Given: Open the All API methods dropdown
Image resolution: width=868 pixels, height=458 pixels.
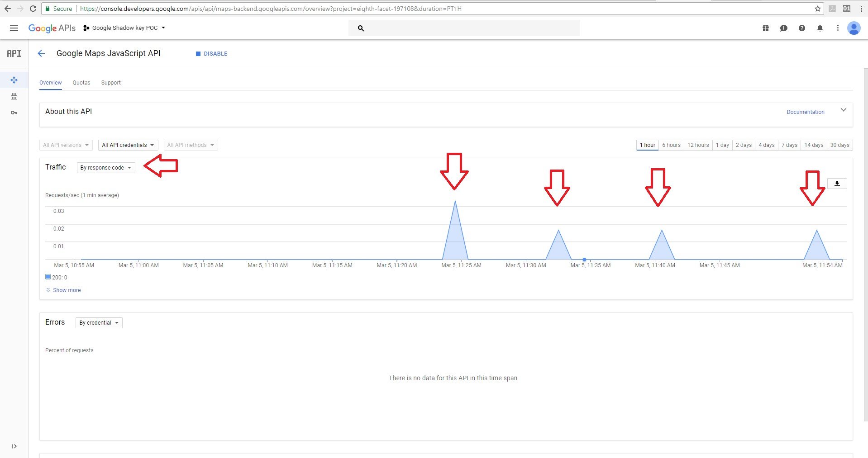Looking at the screenshot, I should coord(191,145).
